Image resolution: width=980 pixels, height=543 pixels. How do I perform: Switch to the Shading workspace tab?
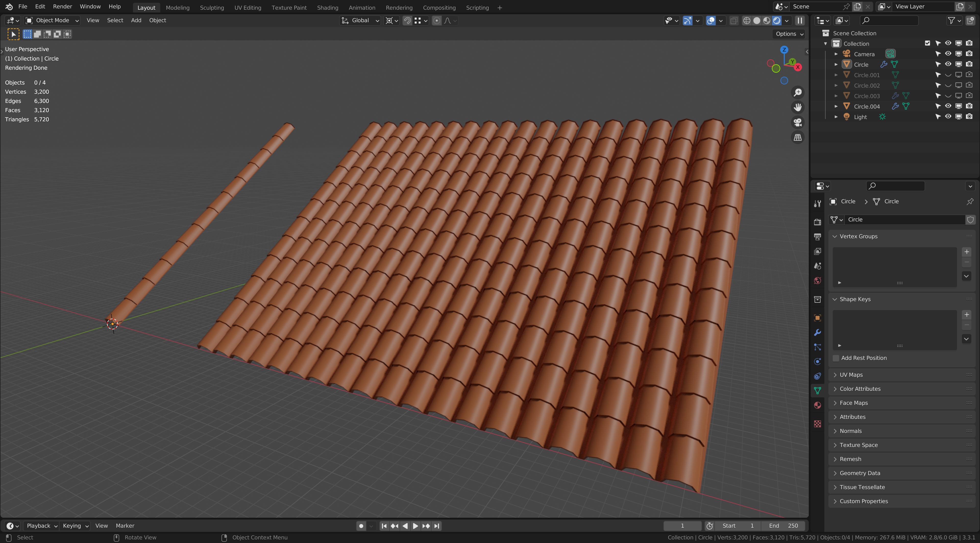tap(327, 8)
